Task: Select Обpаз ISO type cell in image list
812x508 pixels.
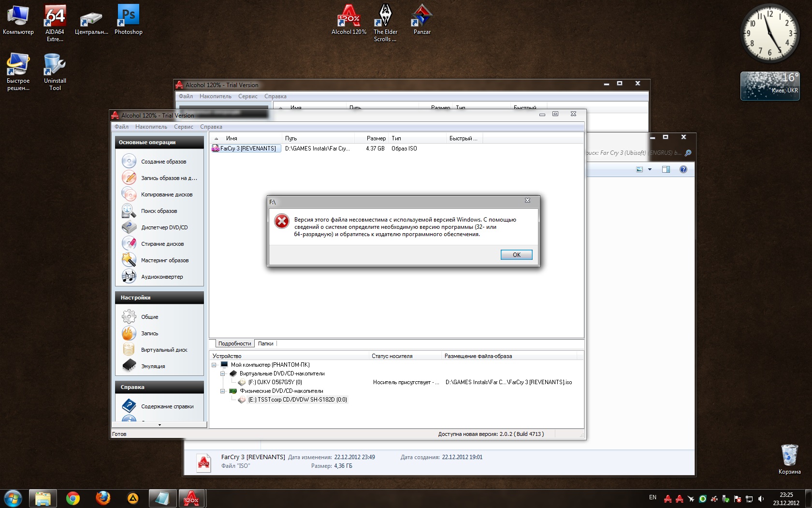Action: pos(404,149)
